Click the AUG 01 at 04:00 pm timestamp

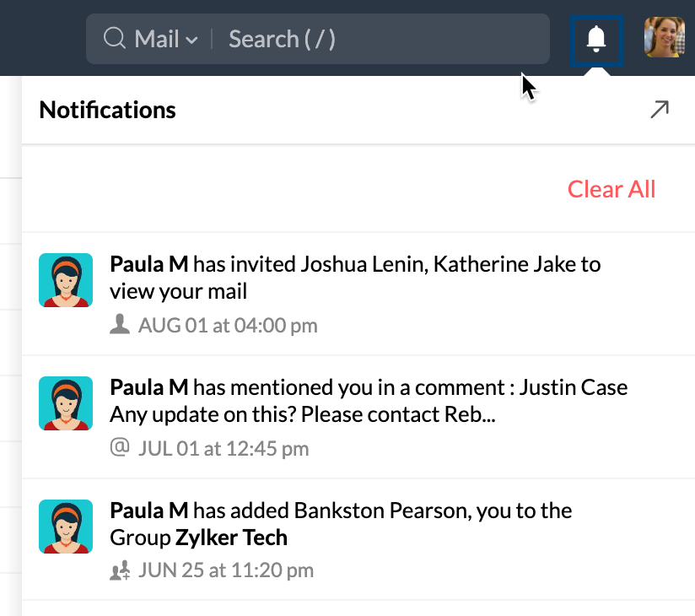click(228, 325)
